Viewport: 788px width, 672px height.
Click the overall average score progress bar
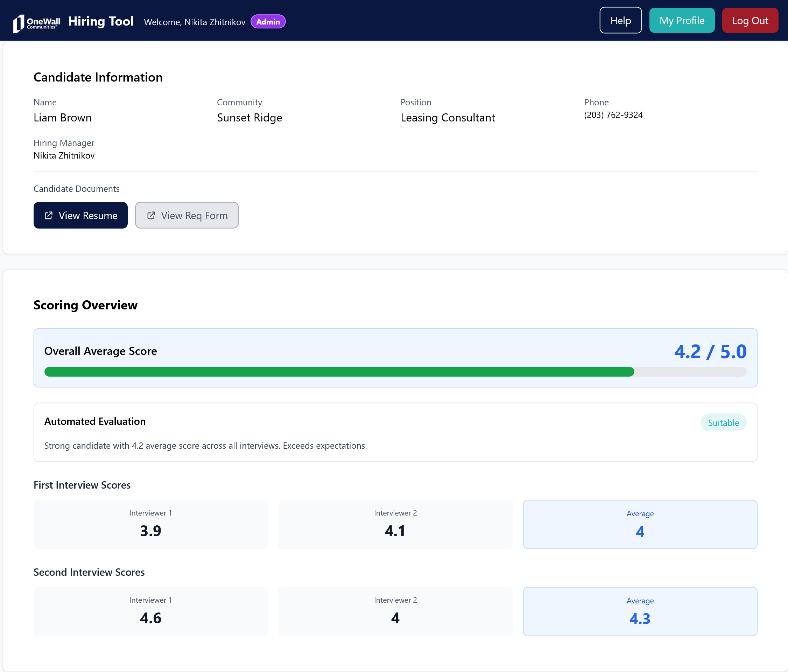(x=395, y=372)
